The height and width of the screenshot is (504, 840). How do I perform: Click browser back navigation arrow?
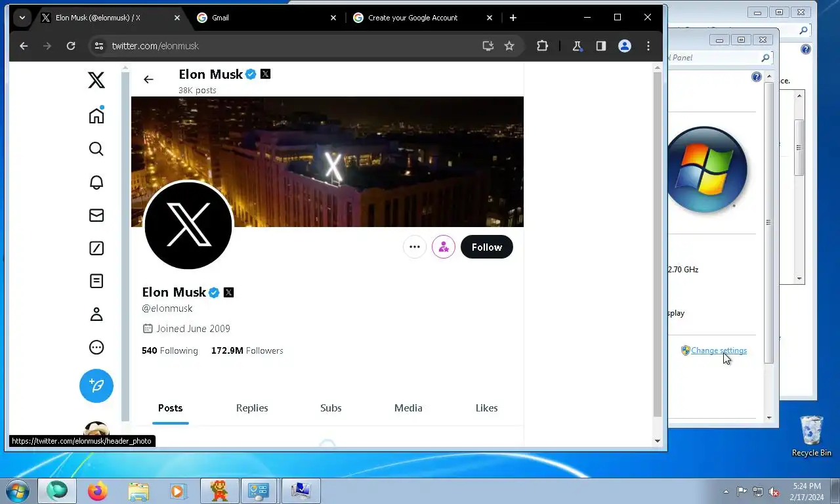pos(24,46)
